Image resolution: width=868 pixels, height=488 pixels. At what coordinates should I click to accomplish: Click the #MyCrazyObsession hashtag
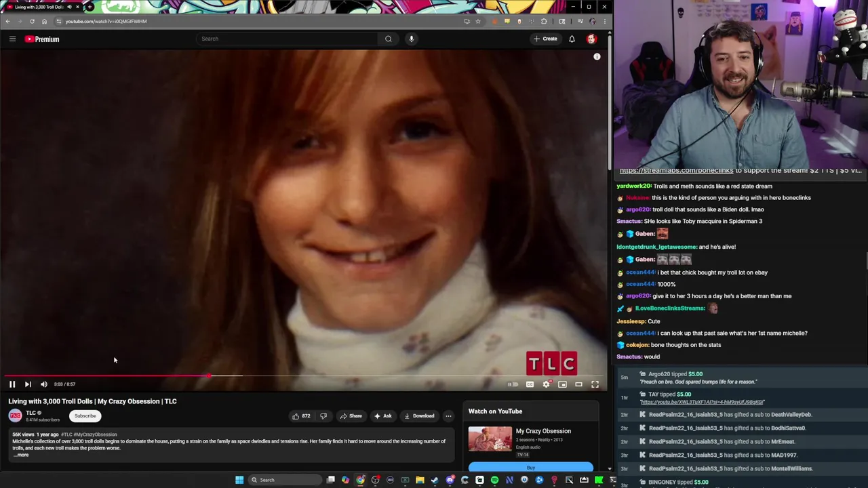[x=95, y=434]
